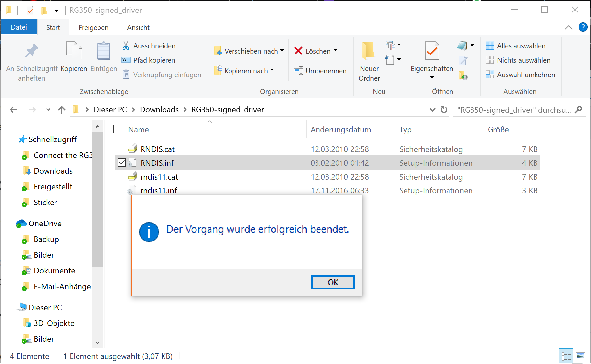The height and width of the screenshot is (364, 591).
Task: Uncheck the RNDIS.inf file checkbox
Action: tap(122, 162)
